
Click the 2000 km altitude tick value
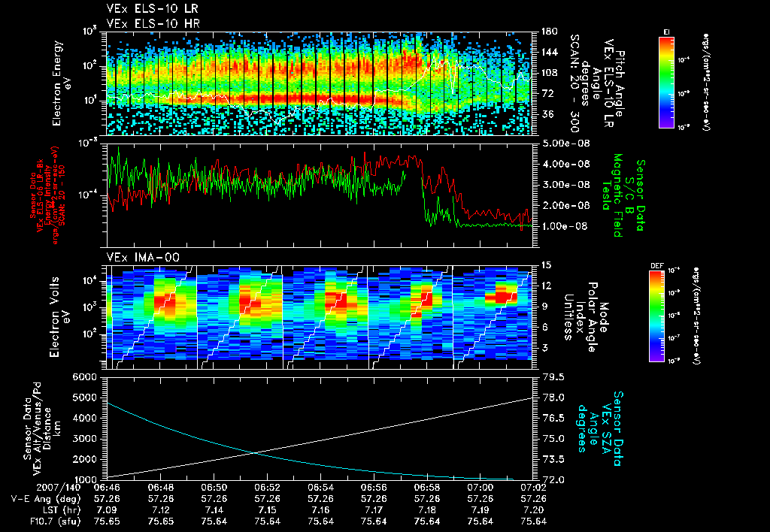click(x=84, y=459)
